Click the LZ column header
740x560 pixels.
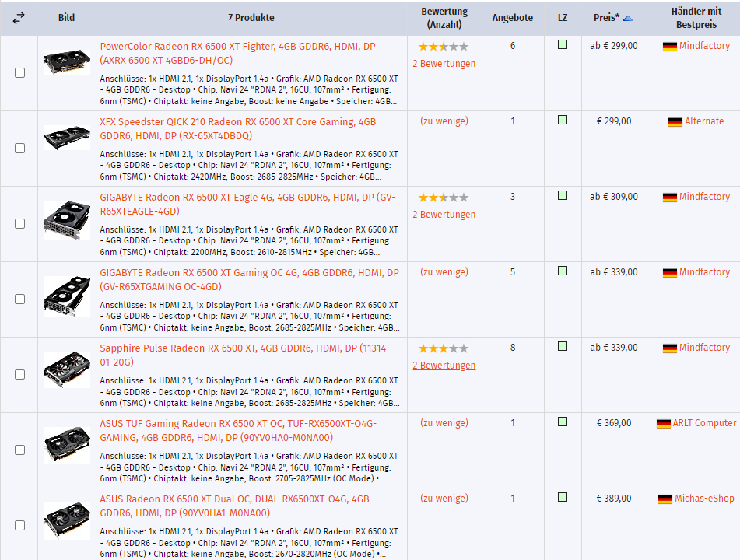563,18
